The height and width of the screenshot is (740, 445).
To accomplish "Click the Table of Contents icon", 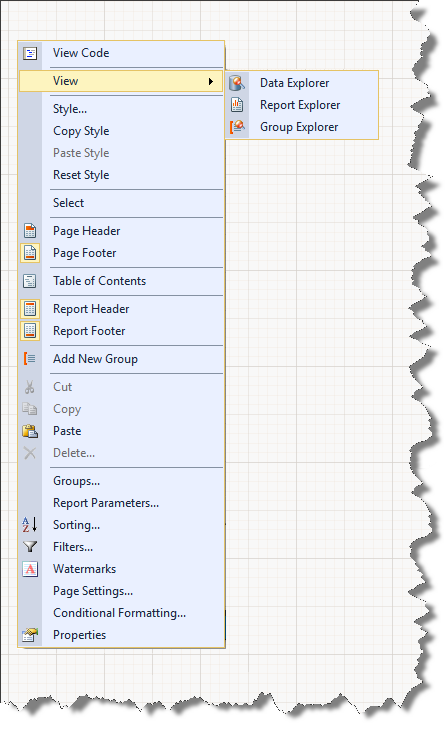I will (30, 281).
